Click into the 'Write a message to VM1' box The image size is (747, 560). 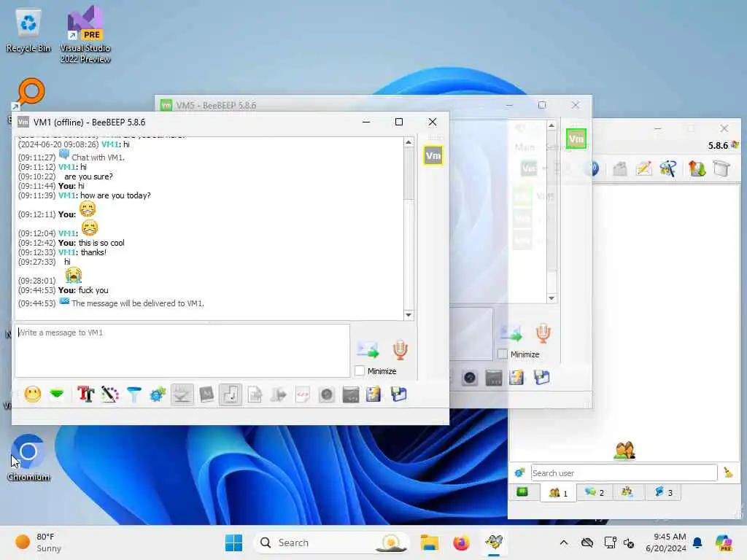click(x=182, y=351)
